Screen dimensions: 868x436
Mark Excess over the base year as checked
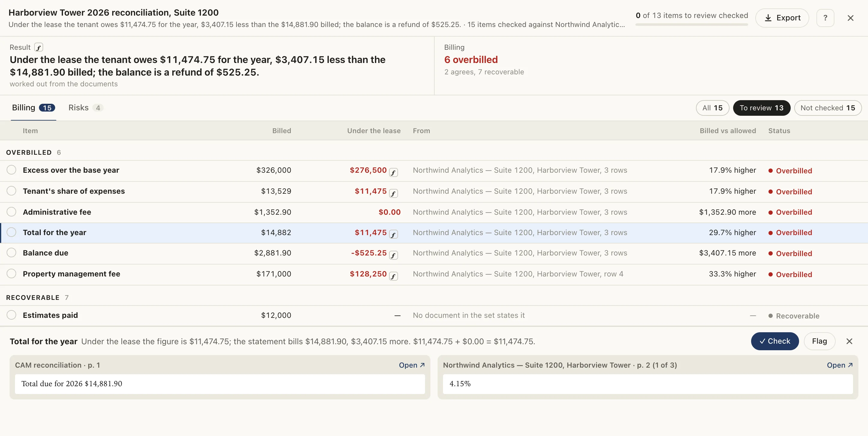point(11,170)
